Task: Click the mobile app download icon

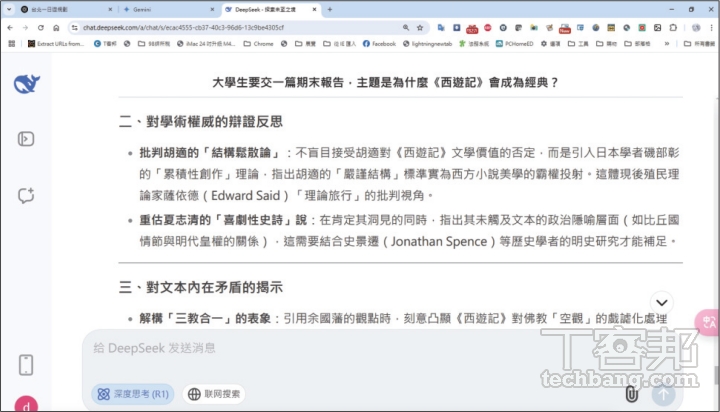Action: click(x=27, y=364)
